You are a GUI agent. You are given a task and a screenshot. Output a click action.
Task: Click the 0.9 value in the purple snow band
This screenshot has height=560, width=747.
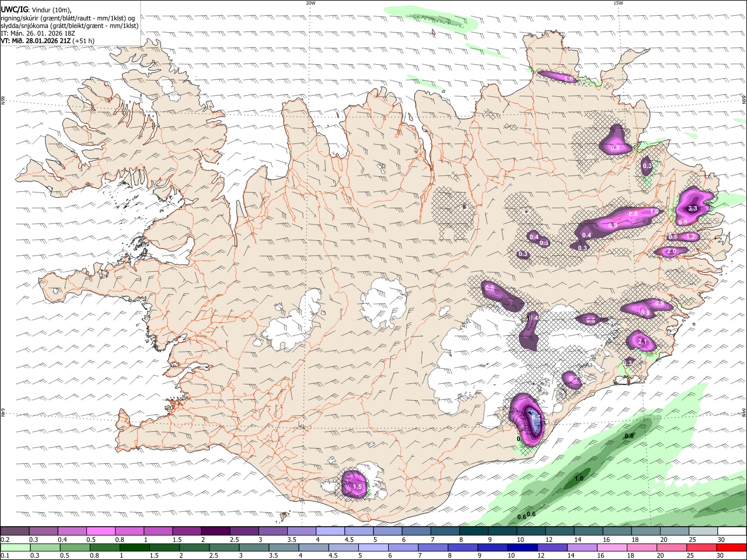[613, 225]
